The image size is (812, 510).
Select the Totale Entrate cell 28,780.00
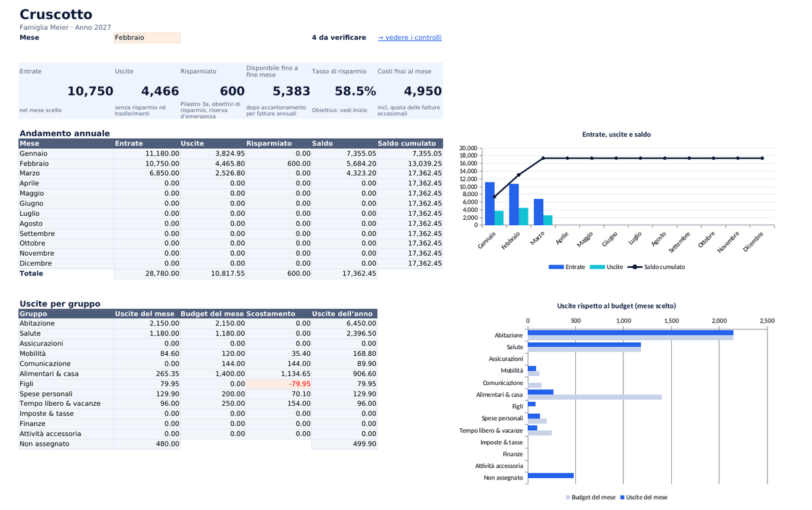point(147,273)
